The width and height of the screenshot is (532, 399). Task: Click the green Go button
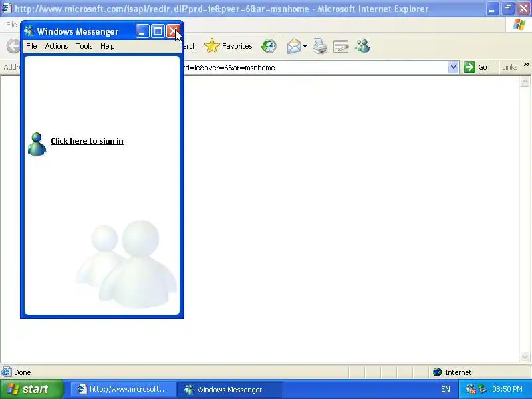pos(475,67)
